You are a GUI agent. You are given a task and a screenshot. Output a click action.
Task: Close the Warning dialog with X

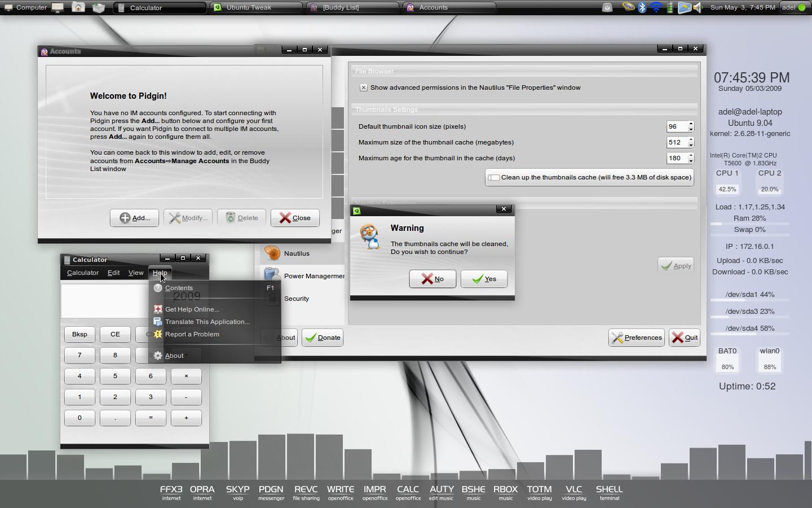click(x=504, y=209)
